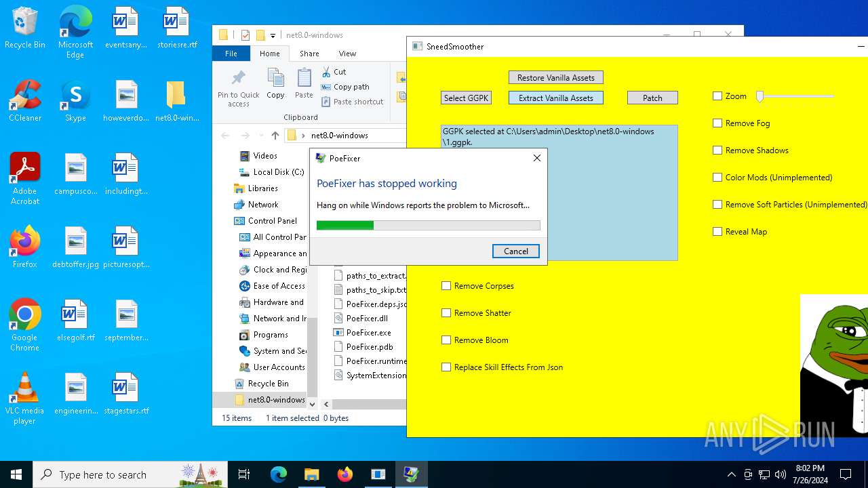This screenshot has height=488, width=868.
Task: Switch to the Share ribbon tab
Action: click(x=309, y=54)
